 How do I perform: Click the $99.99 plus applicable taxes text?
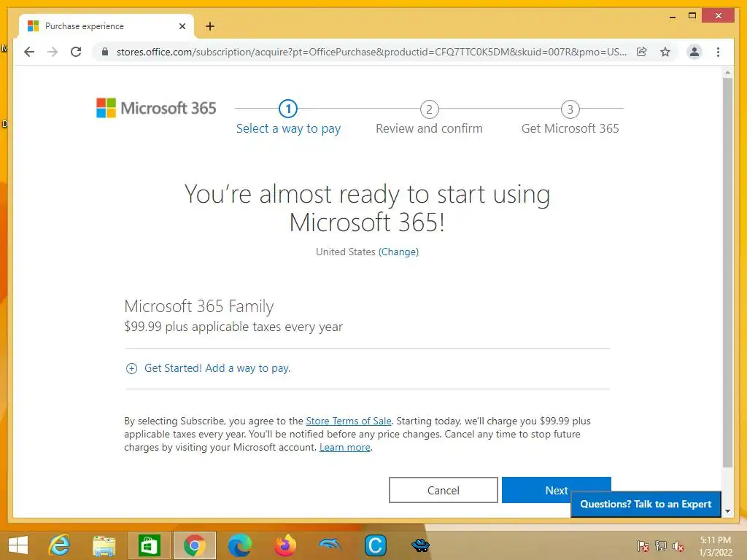(x=233, y=327)
